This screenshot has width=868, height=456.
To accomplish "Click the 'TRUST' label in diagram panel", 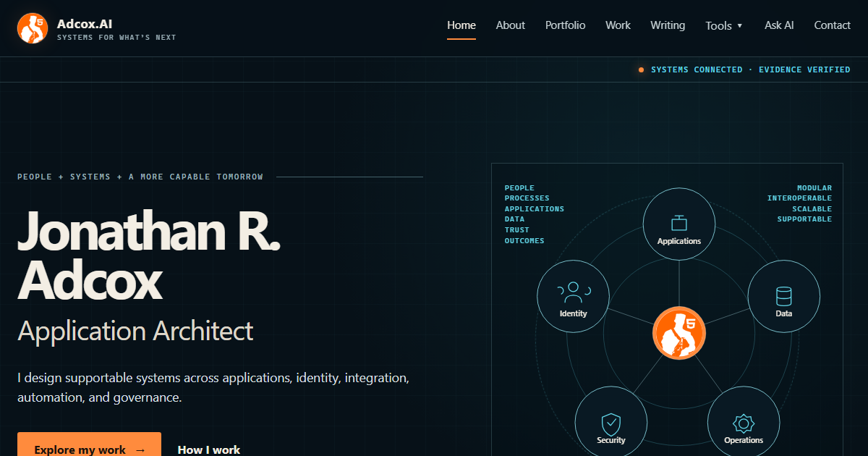I will 517,230.
